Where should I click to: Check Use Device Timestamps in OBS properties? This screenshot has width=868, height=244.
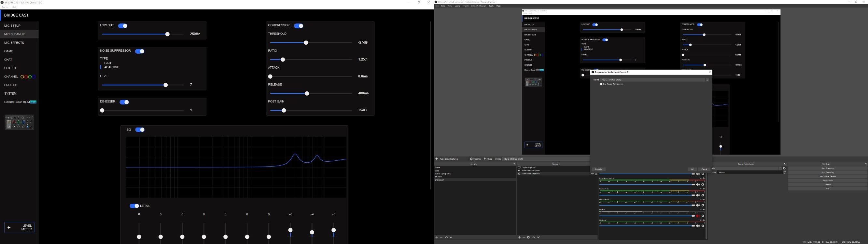601,84
